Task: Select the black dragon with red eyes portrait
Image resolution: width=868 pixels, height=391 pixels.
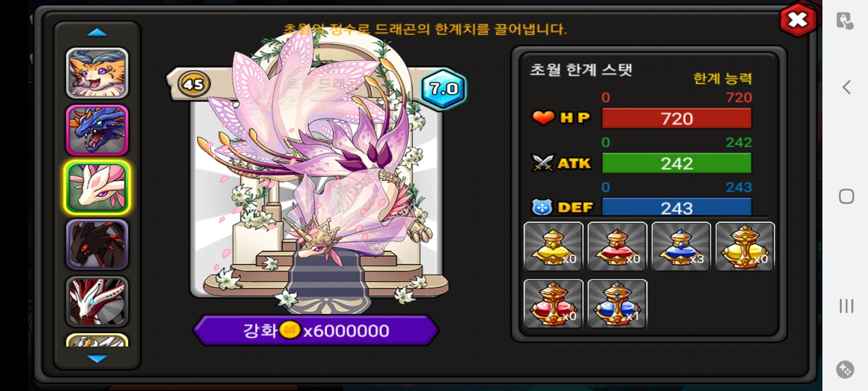Action: click(97, 244)
